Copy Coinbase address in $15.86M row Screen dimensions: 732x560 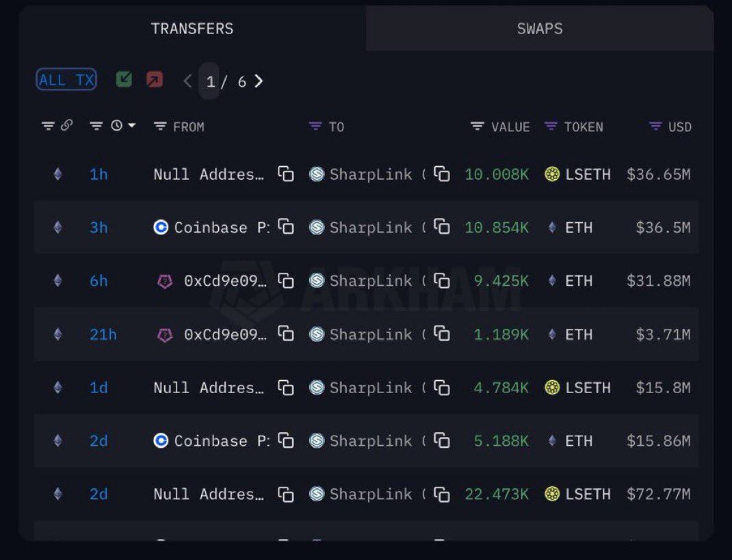click(x=286, y=440)
